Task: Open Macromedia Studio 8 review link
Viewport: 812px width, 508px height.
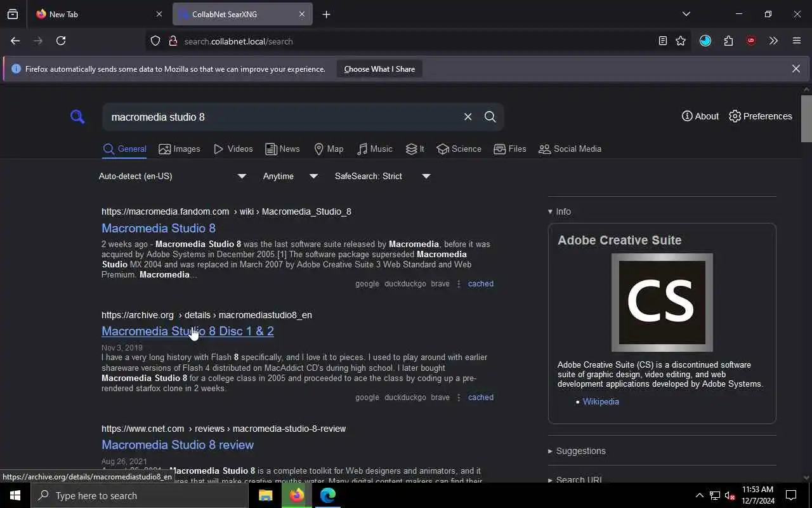Action: (x=178, y=444)
